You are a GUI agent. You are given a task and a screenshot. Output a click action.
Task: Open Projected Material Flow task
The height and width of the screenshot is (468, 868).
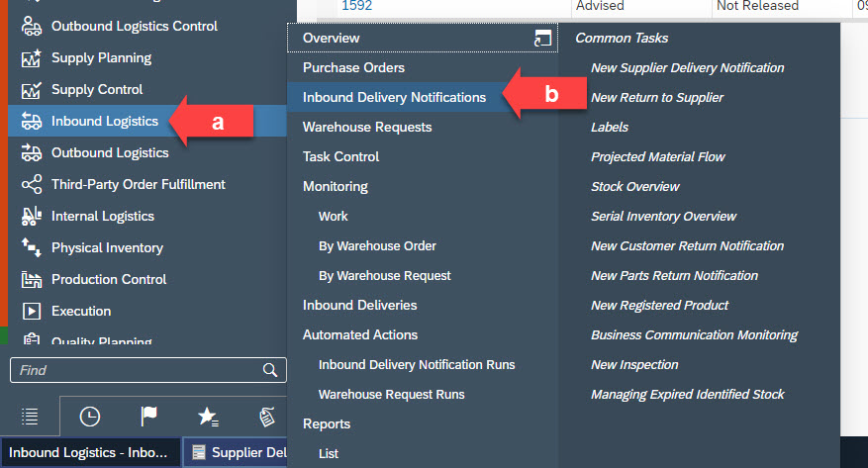pyautogui.click(x=657, y=156)
